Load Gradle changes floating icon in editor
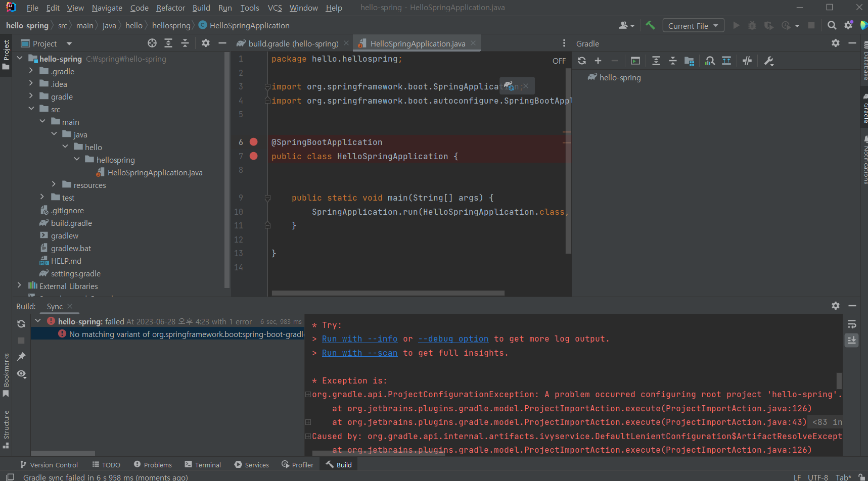868x481 pixels. (510, 86)
